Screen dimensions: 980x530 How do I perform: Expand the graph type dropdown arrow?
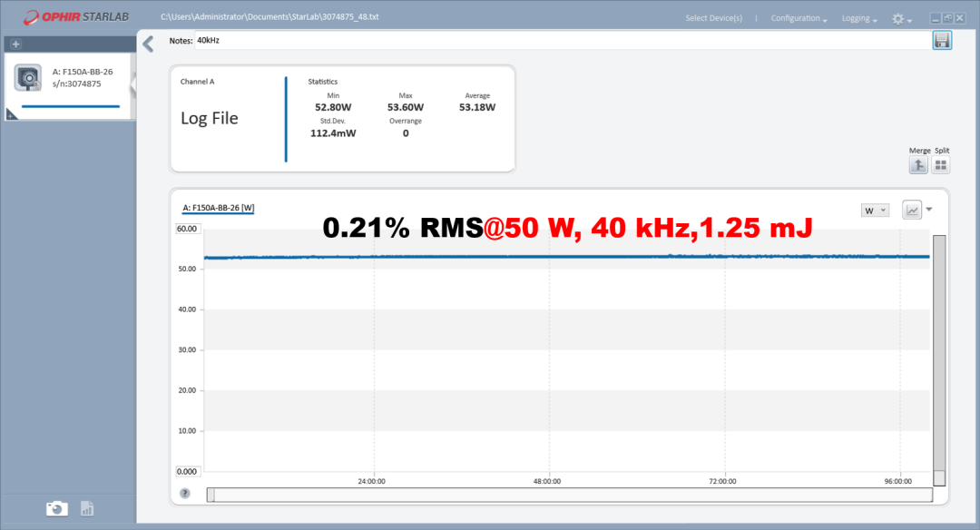click(x=929, y=210)
